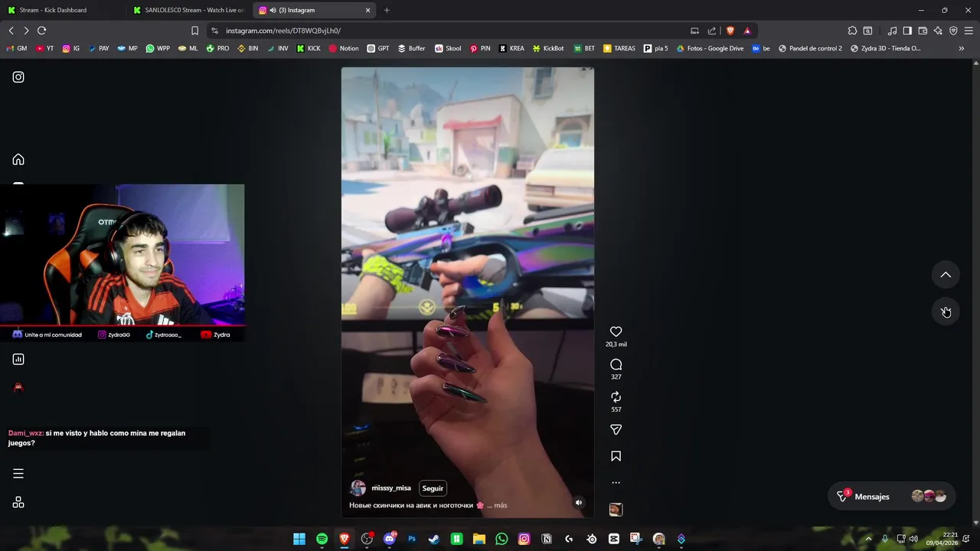Image resolution: width=980 pixels, height=551 pixels.
Task: Open media control music note icon
Action: click(892, 31)
